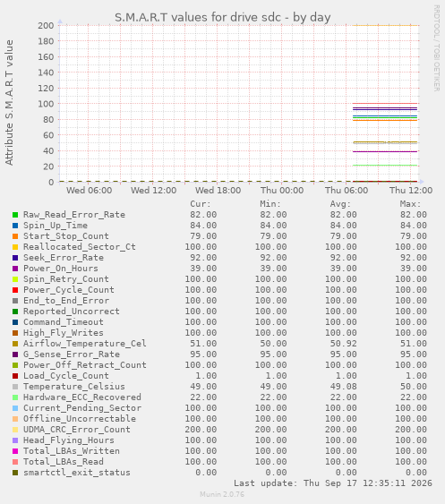Click the Temperature_Celsius legend label
Screen dimensions: 445x504
74,387
